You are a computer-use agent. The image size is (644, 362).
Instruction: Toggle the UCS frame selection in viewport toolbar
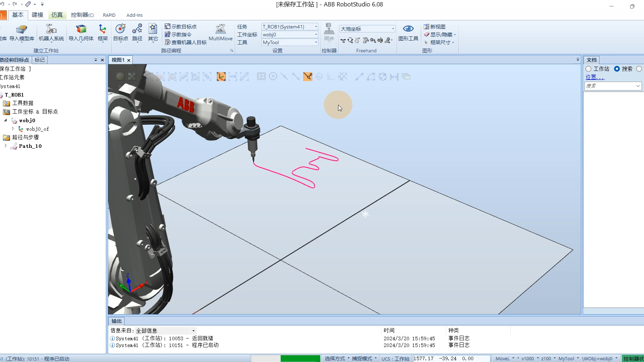pos(221,76)
